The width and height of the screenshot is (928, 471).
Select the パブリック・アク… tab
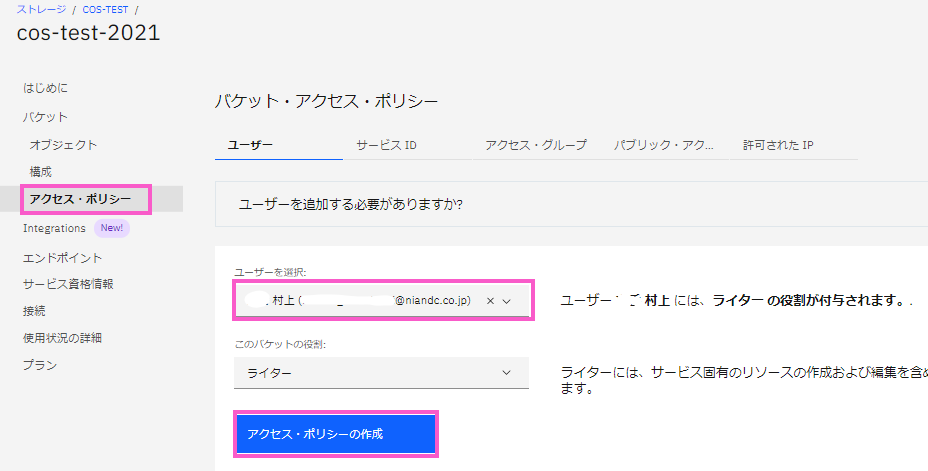pos(664,145)
